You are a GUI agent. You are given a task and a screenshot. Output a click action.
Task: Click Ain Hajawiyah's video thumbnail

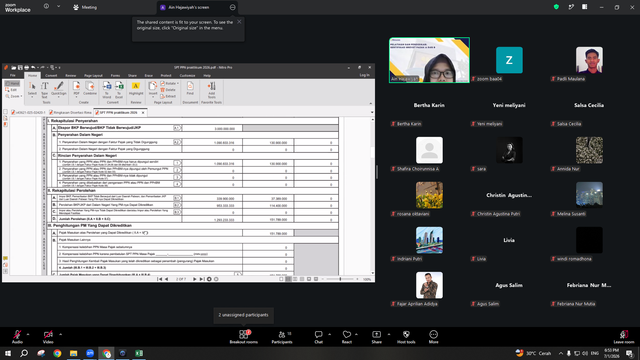point(429,60)
